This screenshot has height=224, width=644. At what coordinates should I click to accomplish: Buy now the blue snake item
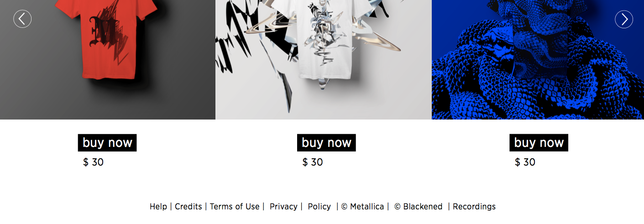(539, 143)
